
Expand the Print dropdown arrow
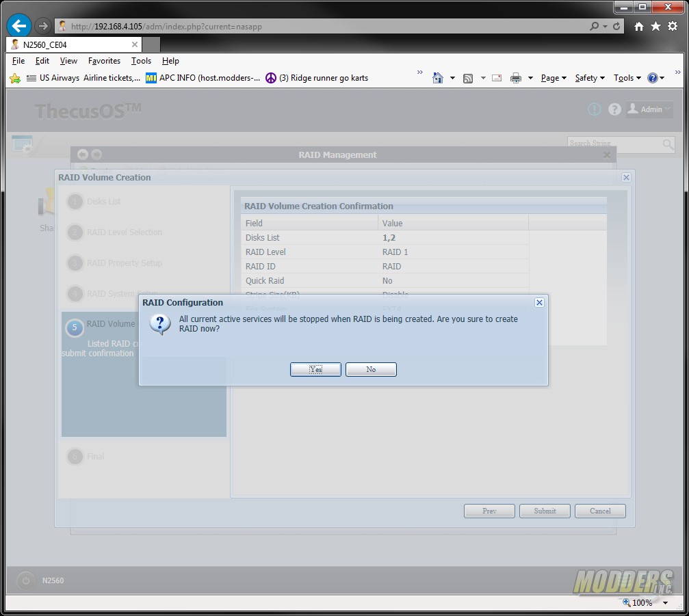pos(530,78)
